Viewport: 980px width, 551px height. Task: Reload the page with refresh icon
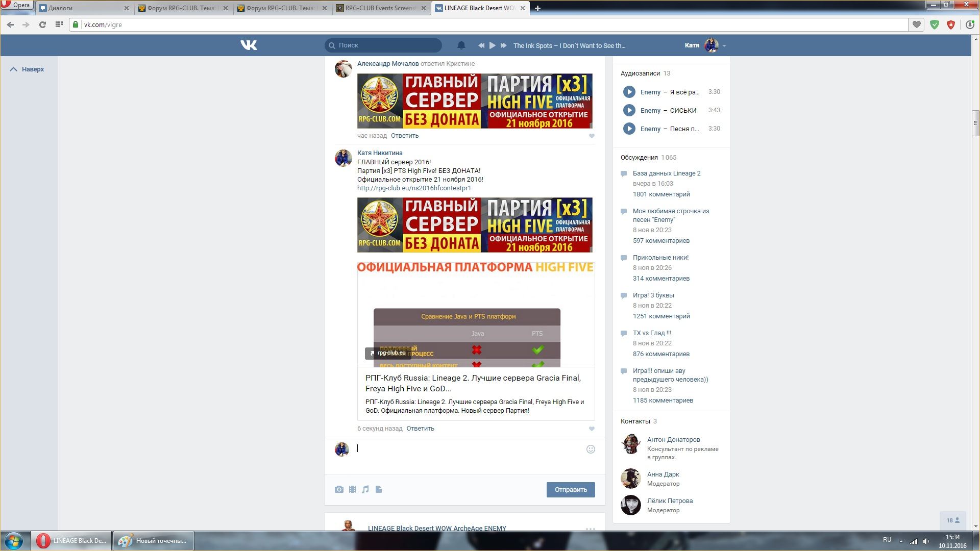point(42,24)
